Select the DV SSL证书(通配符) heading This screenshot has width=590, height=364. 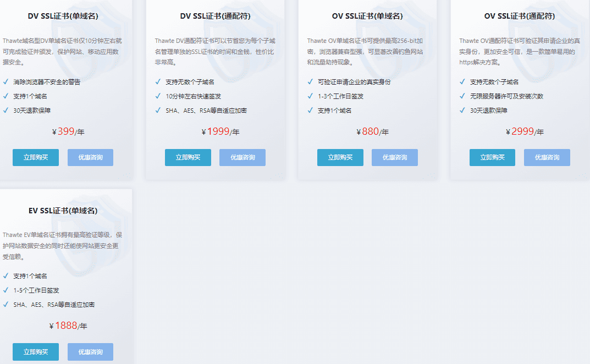tap(215, 16)
